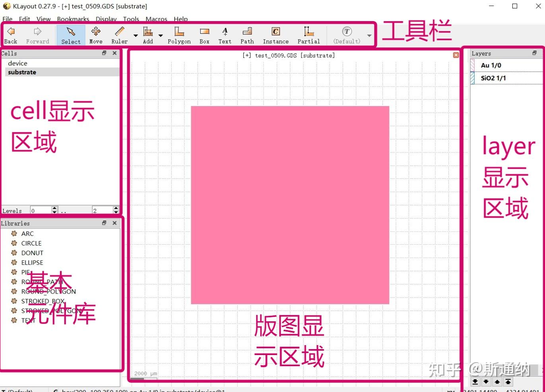Open the Add tool dropdown arrow

(161, 36)
